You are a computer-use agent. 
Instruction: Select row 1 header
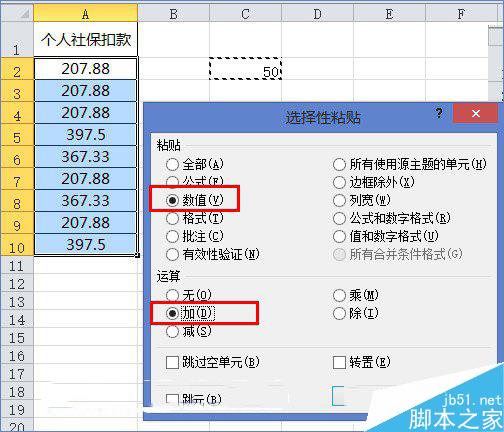coord(17,40)
